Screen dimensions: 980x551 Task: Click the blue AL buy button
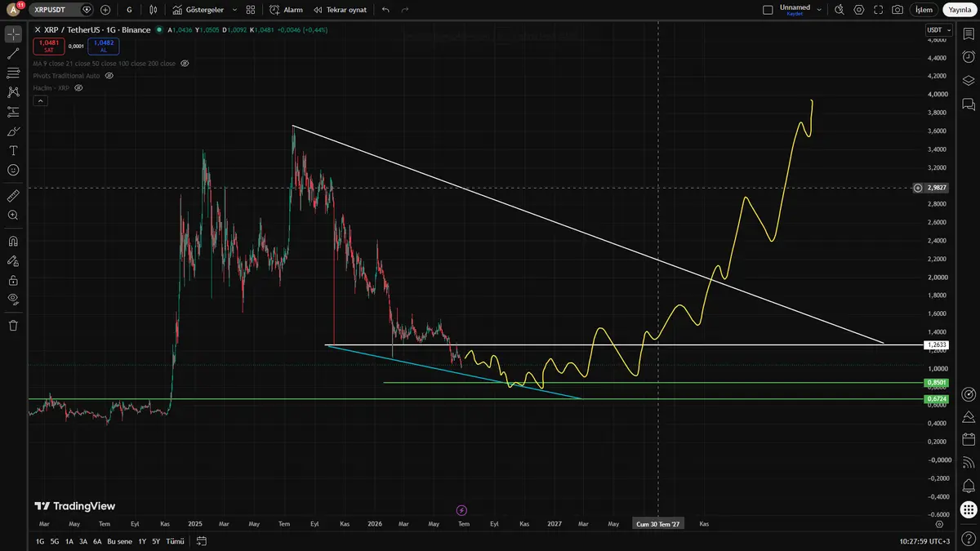[104, 46]
